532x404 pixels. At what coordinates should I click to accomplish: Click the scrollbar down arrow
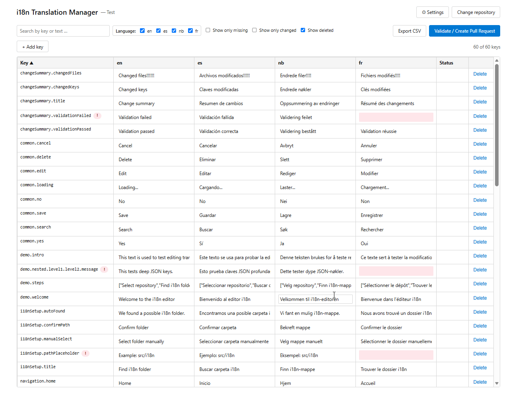click(x=497, y=383)
